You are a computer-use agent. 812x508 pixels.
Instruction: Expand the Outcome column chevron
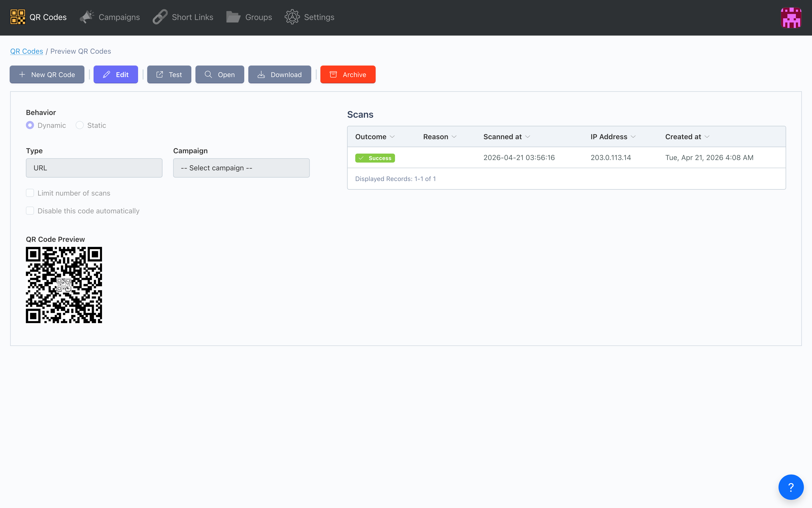(392, 137)
